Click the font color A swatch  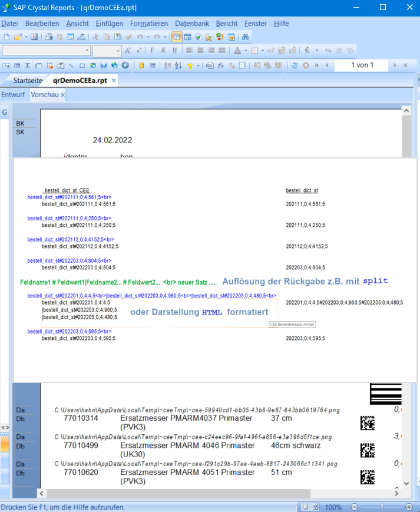tap(237, 51)
